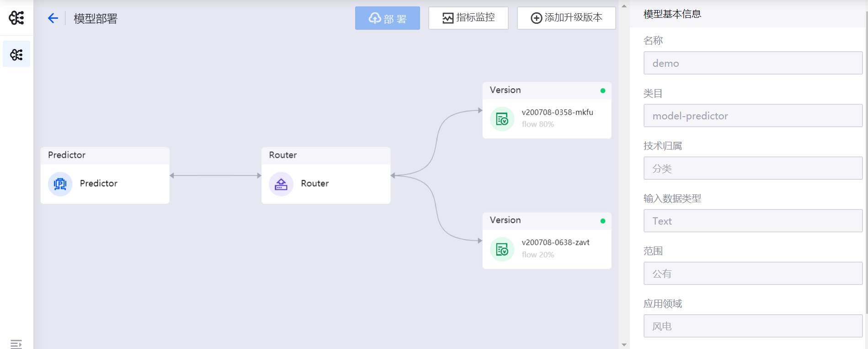Viewport: 868px width, 349px height.
Task: Select the Router node header
Action: [325, 155]
